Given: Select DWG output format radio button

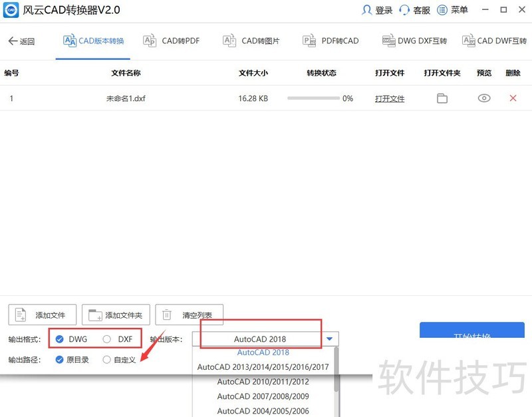Looking at the screenshot, I should tap(60, 339).
